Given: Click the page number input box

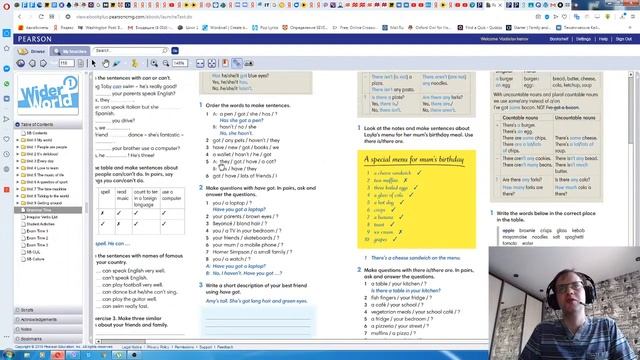Looking at the screenshot, I should (66, 63).
